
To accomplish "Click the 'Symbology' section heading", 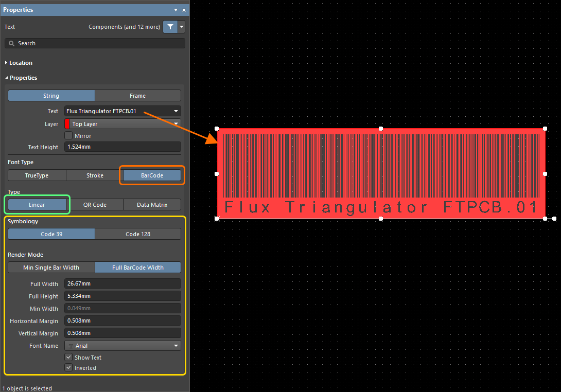I will pyautogui.click(x=23, y=221).
